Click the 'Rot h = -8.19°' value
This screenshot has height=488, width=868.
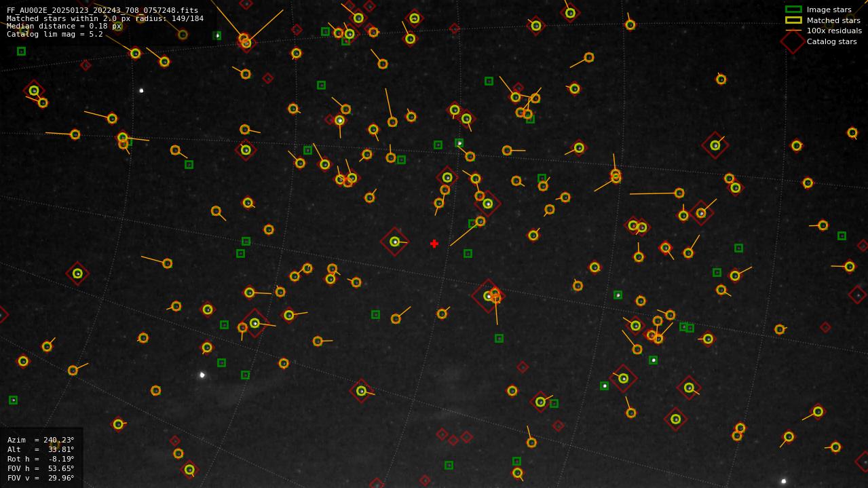pyautogui.click(x=41, y=459)
